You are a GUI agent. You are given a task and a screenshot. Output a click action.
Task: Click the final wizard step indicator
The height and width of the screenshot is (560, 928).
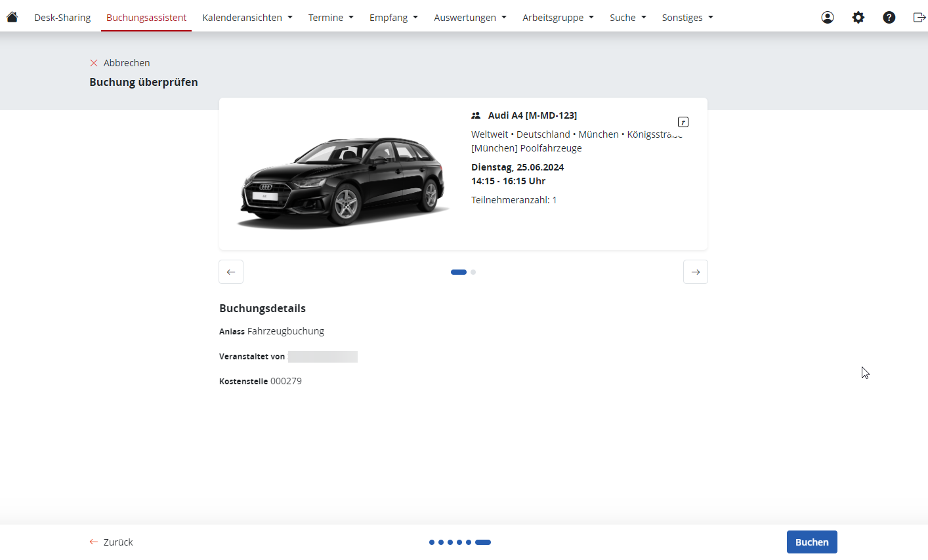pos(483,542)
